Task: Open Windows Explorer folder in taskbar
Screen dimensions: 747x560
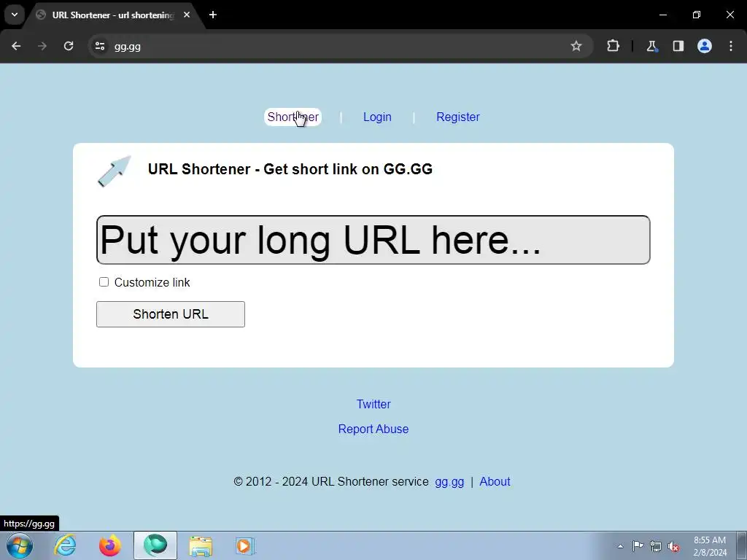Action: pos(201,545)
